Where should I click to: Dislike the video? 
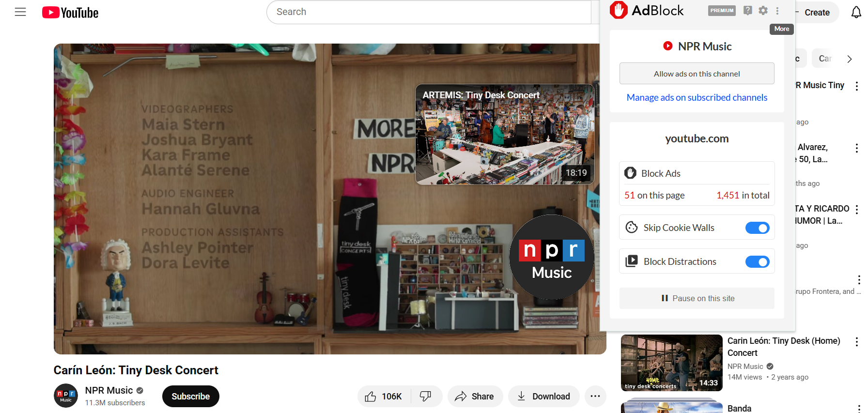coord(426,397)
